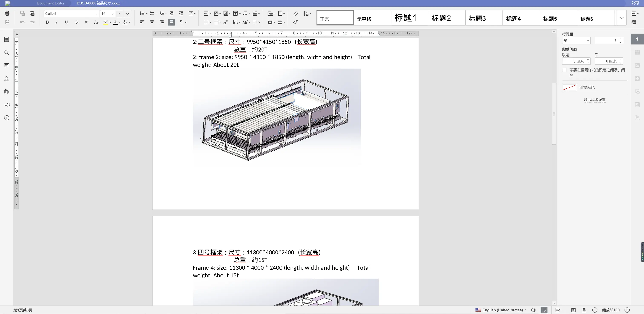Open the Search panel in left sidebar

[x=7, y=53]
